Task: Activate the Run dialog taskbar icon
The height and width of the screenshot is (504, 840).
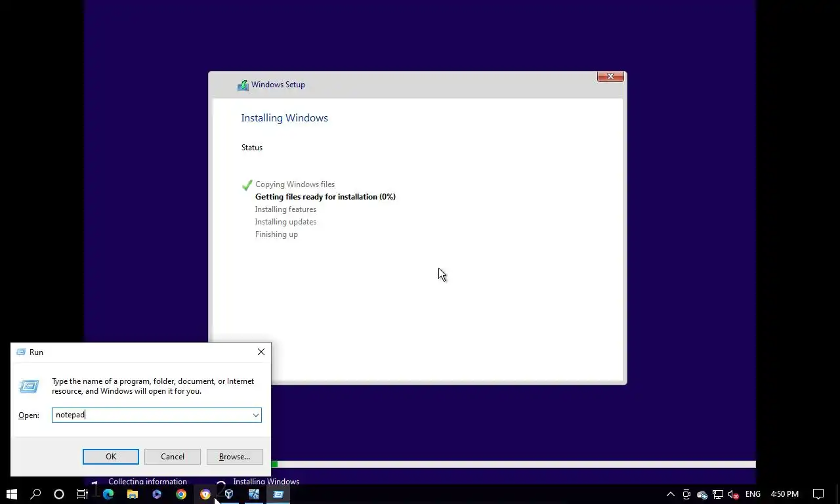Action: click(278, 494)
